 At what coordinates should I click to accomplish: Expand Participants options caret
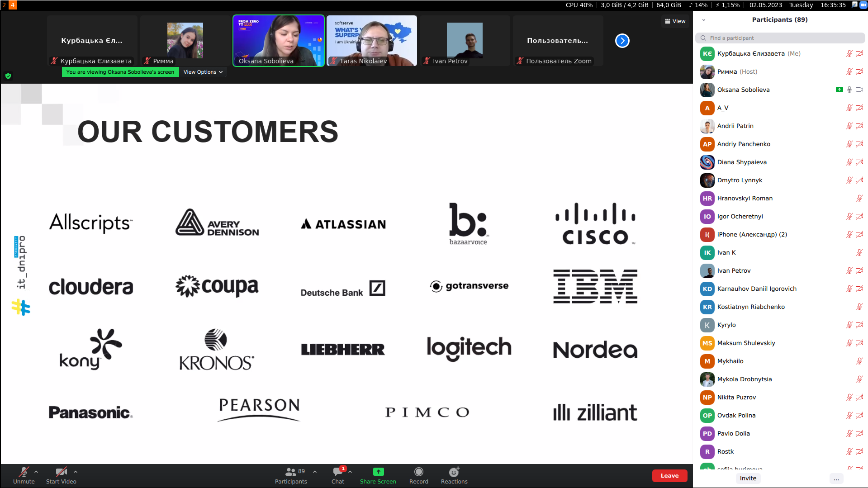pos(315,472)
